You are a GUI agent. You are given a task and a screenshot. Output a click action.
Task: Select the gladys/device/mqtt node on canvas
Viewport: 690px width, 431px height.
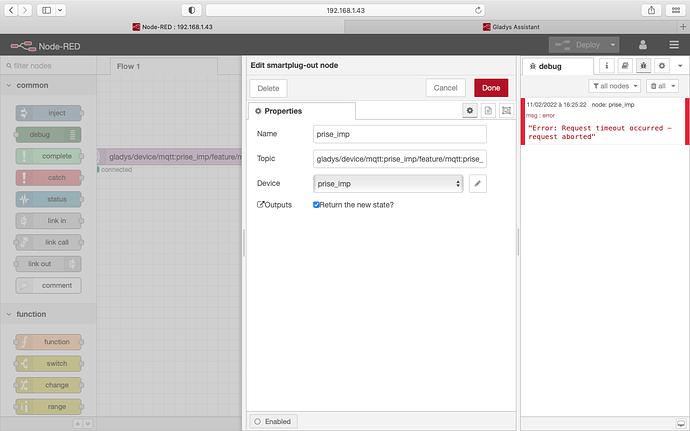169,157
